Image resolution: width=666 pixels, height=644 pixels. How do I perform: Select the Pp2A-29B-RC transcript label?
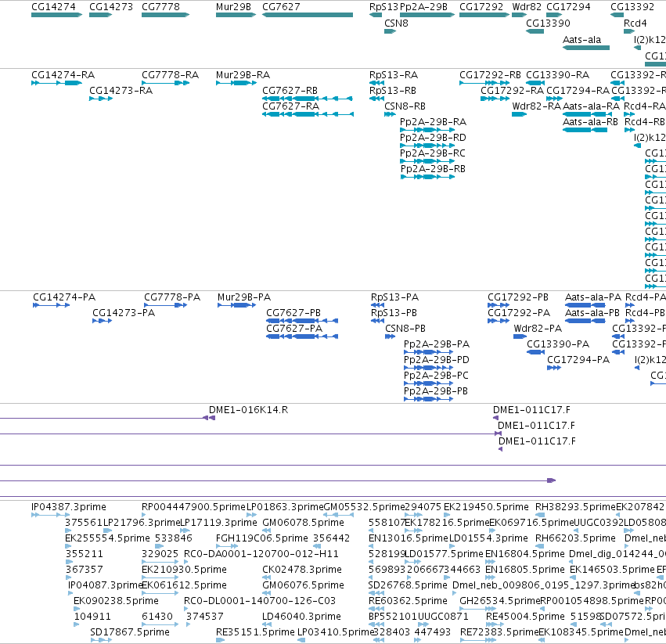pos(433,153)
